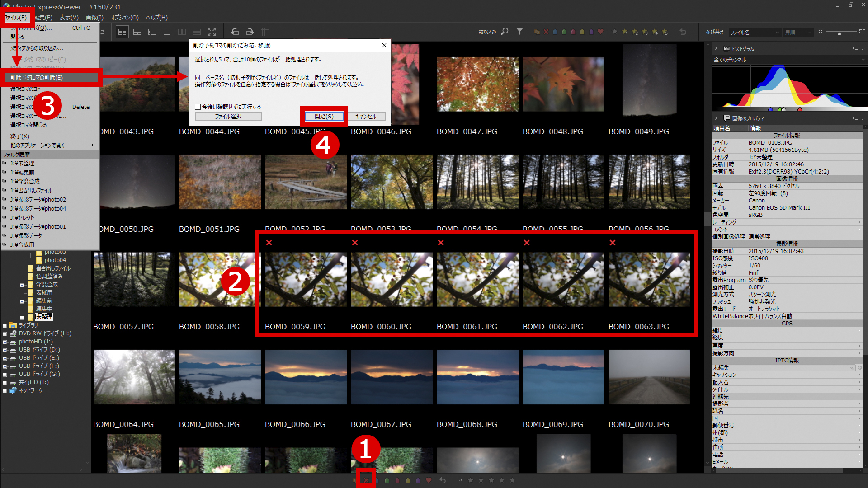Rotate image left with the toolbar arrow
Screen dimensions: 868x488
click(x=235, y=32)
